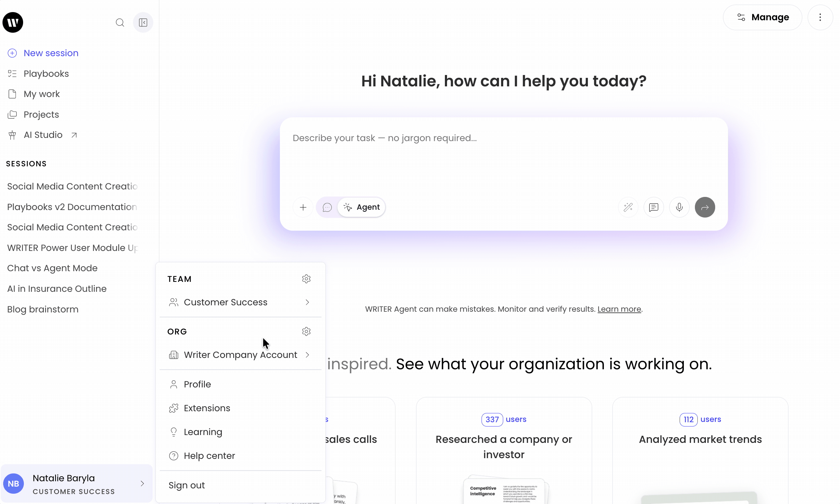Click the microphone voice input icon
Screen dimensions: 840x504
point(679,207)
